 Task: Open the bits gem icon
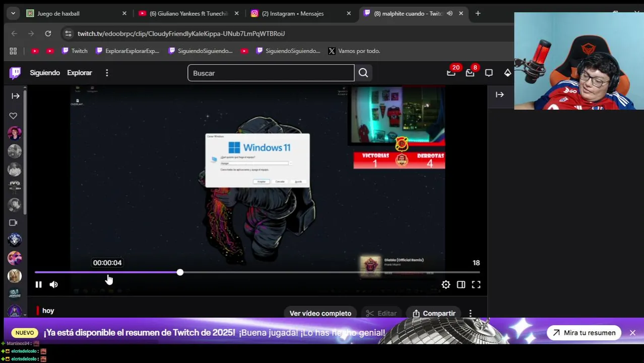point(507,73)
